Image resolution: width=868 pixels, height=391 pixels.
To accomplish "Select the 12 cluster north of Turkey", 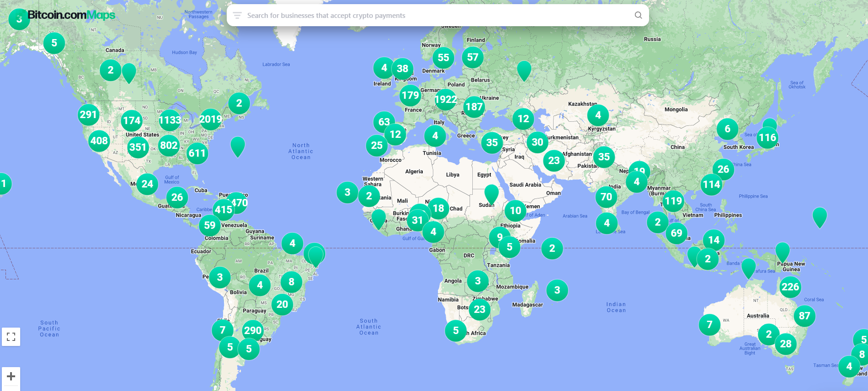I will point(523,119).
